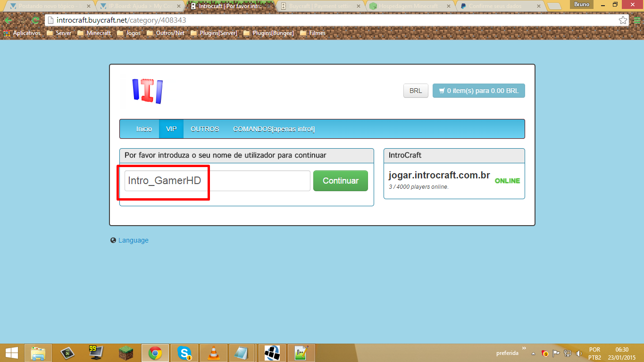Open the Plugins[Bungee] bookmarks folder
Screen dimensions: 644x362
268,33
